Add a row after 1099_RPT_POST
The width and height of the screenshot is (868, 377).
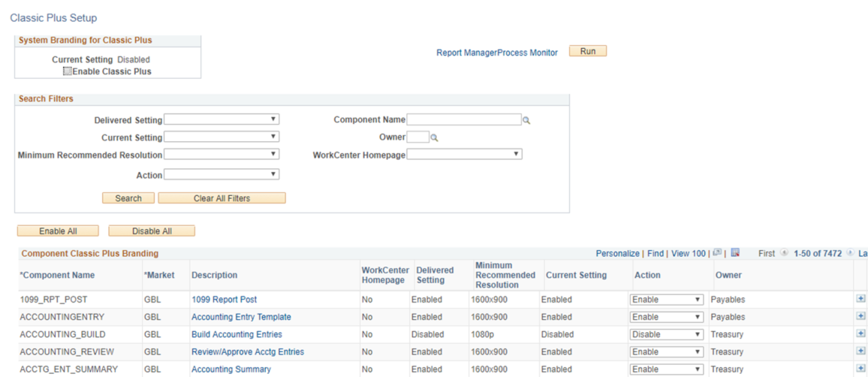click(x=860, y=298)
